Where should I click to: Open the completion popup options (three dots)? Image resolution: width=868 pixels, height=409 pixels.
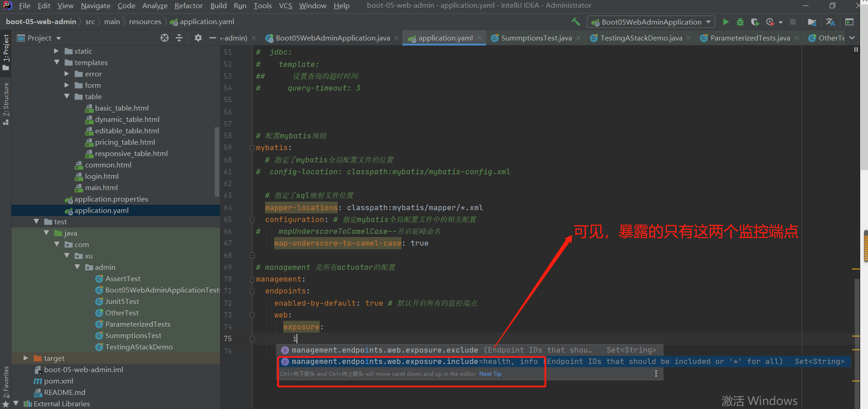coord(656,374)
